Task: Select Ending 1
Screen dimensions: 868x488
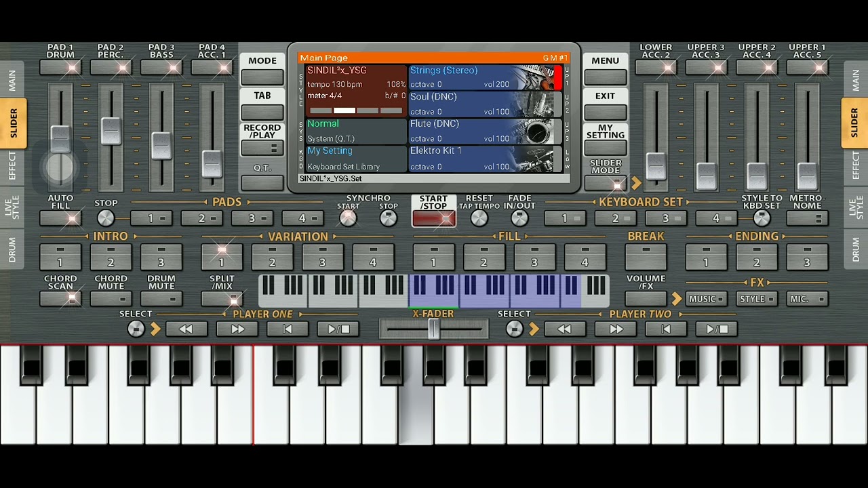Action: (706, 258)
